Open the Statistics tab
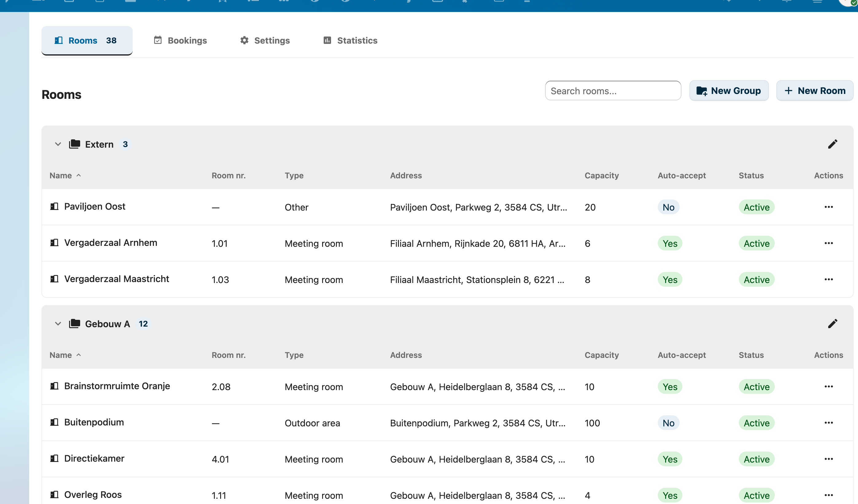The height and width of the screenshot is (504, 858). tap(350, 41)
